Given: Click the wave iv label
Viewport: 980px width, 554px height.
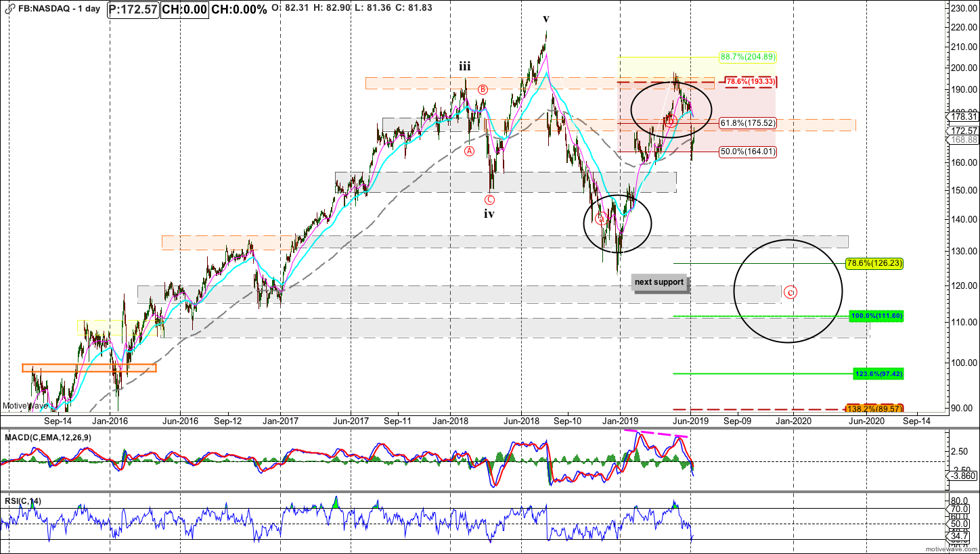Looking at the screenshot, I should (489, 214).
